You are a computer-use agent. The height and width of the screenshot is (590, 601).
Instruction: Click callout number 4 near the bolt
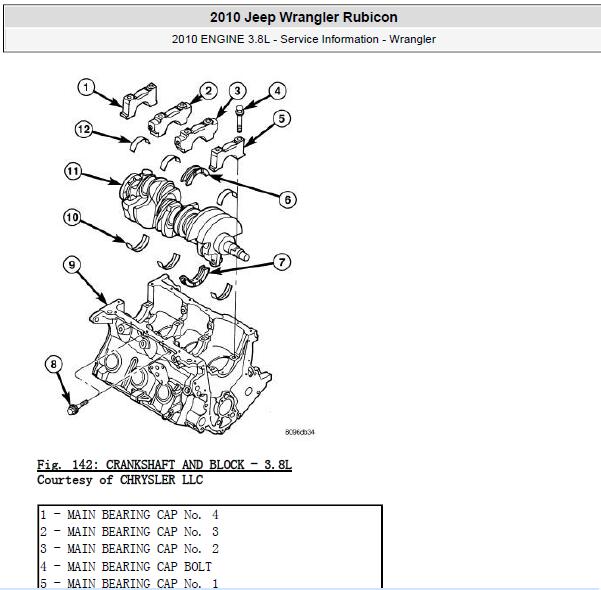(x=278, y=91)
